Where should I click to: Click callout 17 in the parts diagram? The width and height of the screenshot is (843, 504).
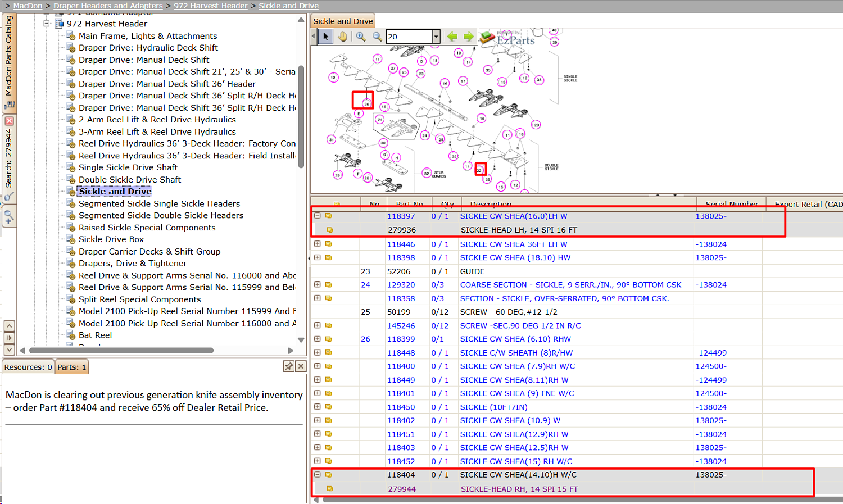pos(463,81)
